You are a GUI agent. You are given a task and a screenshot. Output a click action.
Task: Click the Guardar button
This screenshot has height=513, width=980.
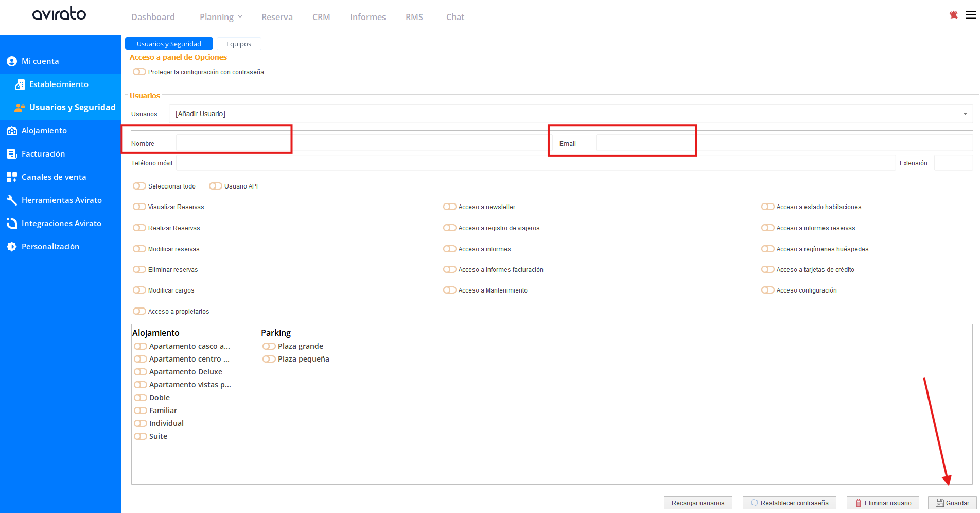click(x=952, y=503)
